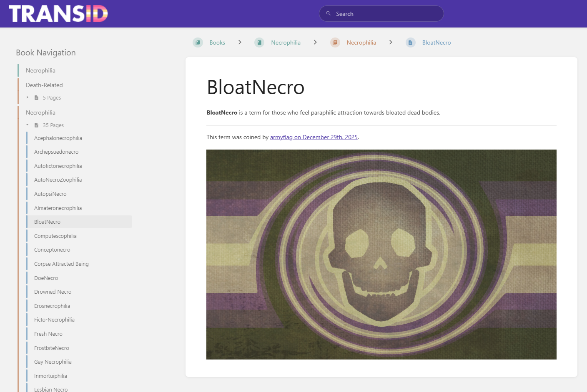Click the document icon beside 5 Pages

37,98
